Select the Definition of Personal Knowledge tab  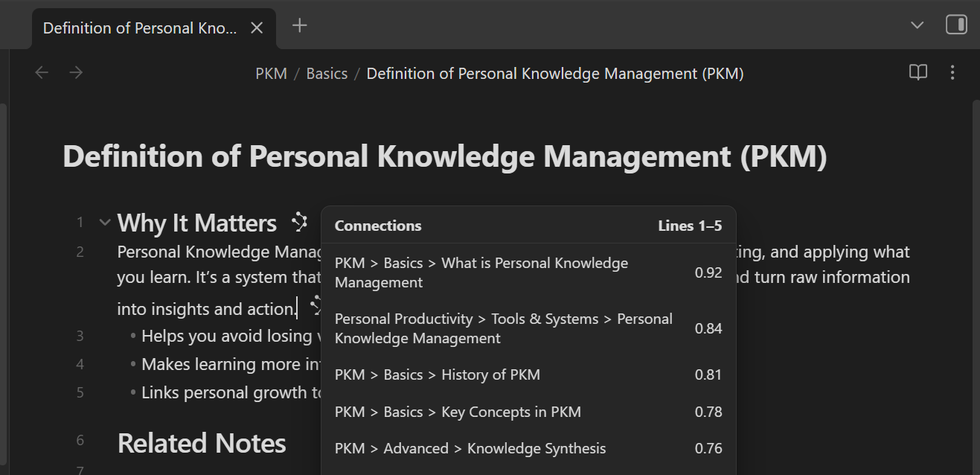tap(140, 28)
